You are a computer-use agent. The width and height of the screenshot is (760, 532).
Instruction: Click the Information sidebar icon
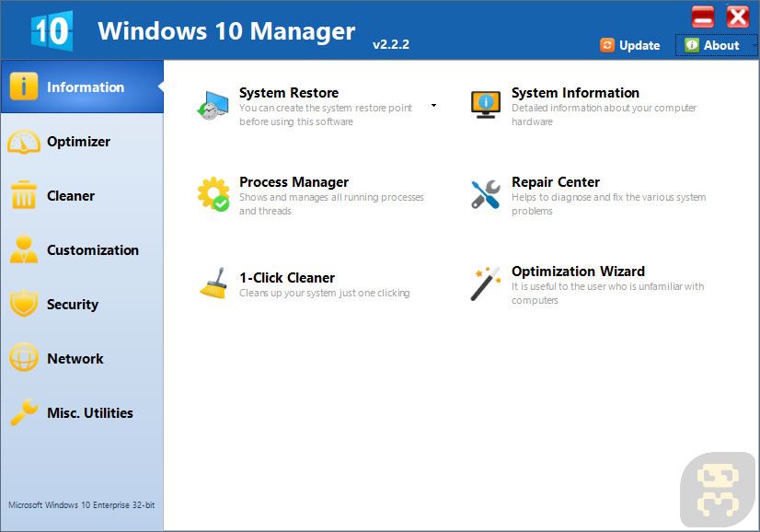[x=23, y=87]
